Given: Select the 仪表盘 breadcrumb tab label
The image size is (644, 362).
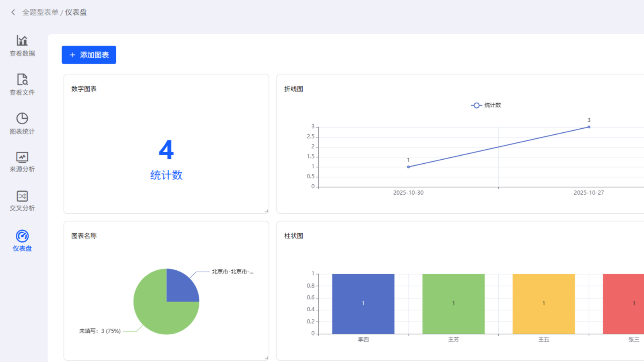Looking at the screenshot, I should tap(76, 12).
